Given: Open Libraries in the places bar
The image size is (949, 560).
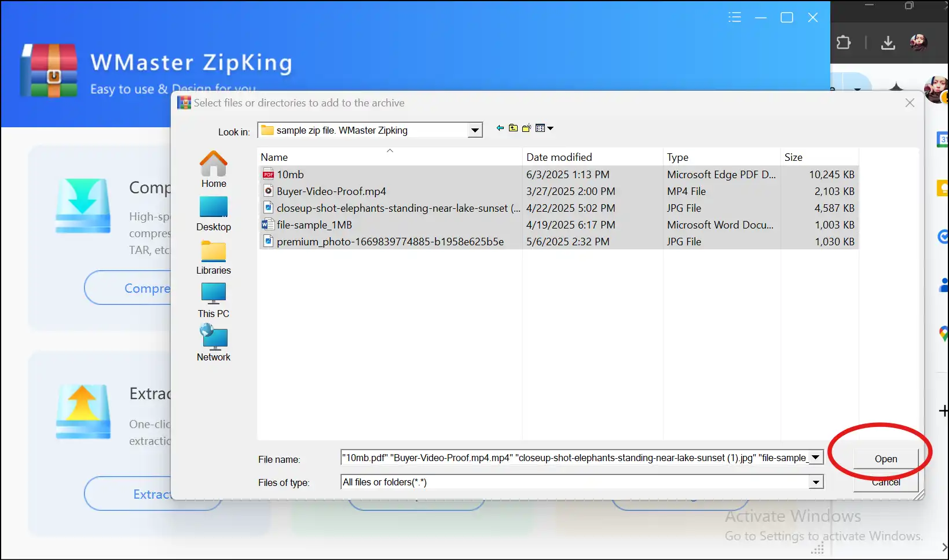Looking at the screenshot, I should click(x=214, y=257).
